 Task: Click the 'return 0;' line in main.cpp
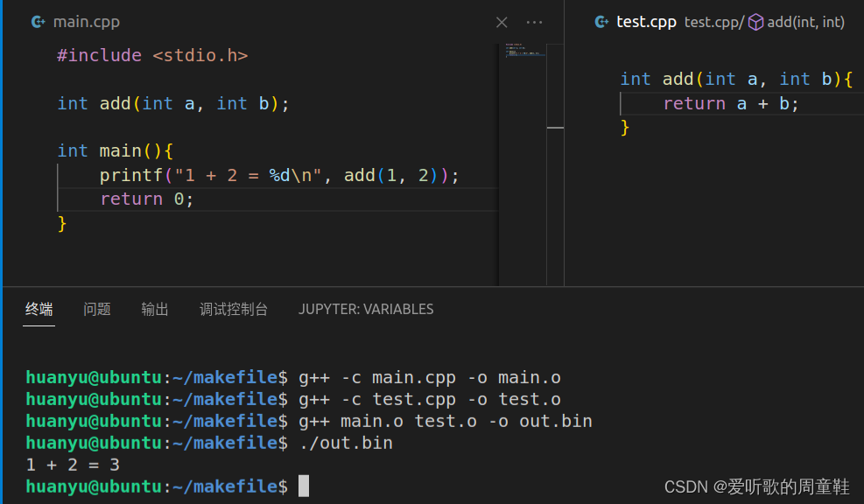[146, 199]
